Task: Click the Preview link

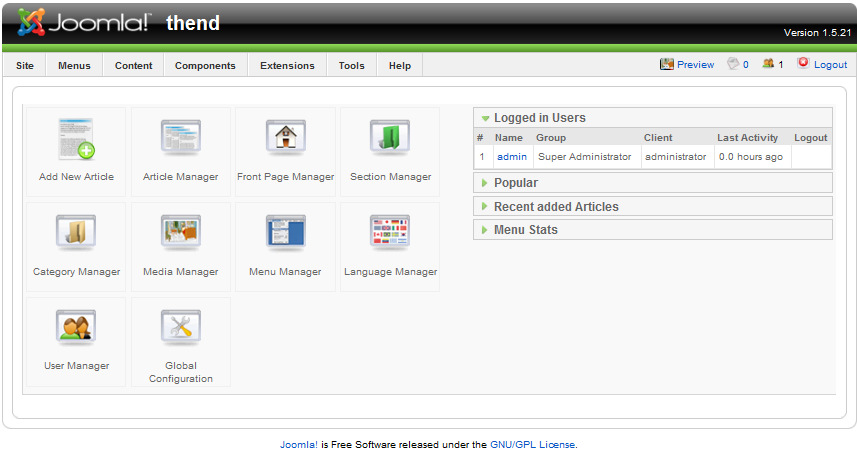Action: tap(695, 64)
